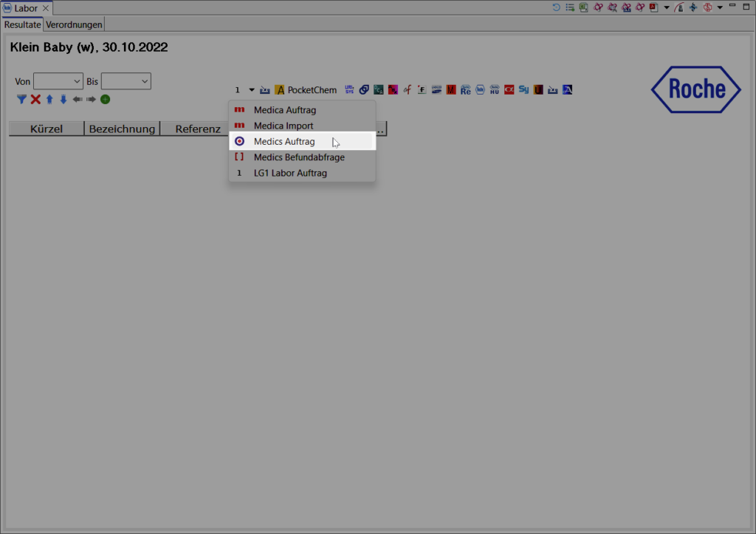Open the Von date dropdown

[58, 81]
